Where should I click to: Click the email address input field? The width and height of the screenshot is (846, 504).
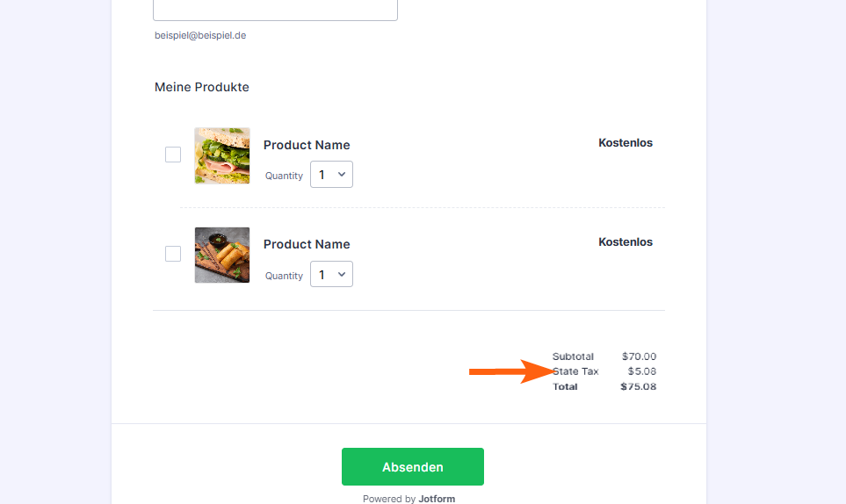pos(275,9)
